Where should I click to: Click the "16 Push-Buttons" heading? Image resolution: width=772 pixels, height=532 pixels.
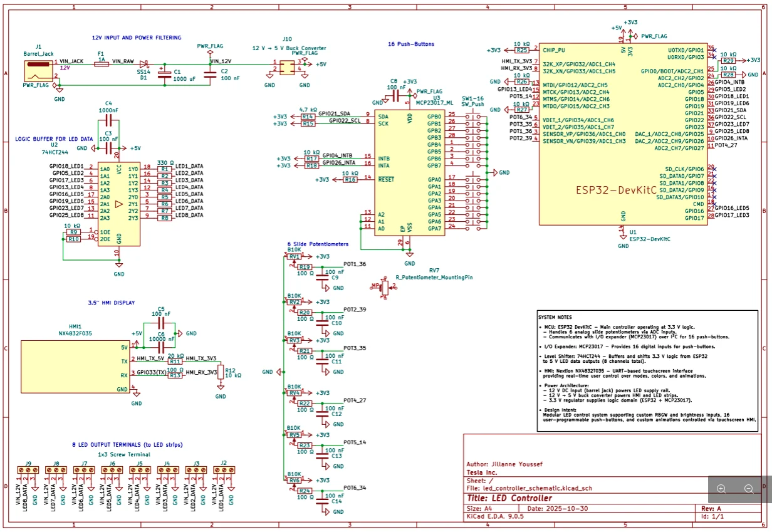pos(411,44)
